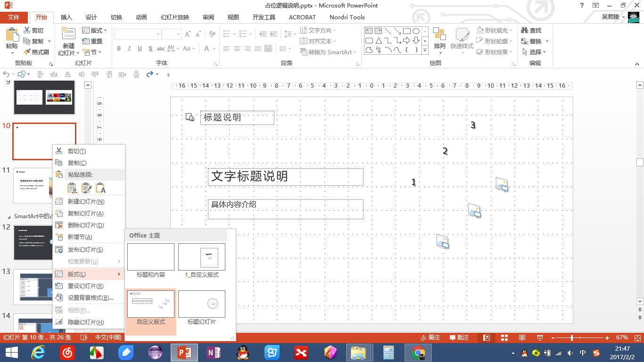The height and width of the screenshot is (362, 644).
Task: Open the calculator from the Windows taskbar
Action: click(x=388, y=352)
